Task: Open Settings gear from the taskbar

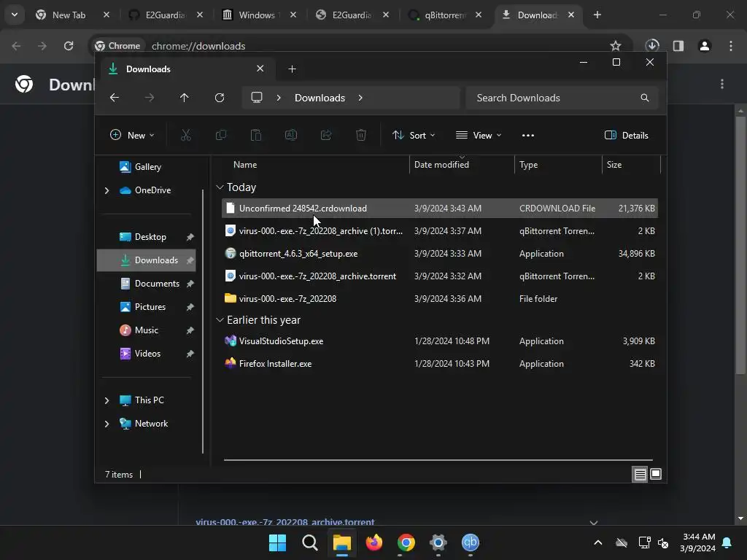Action: coord(438,542)
